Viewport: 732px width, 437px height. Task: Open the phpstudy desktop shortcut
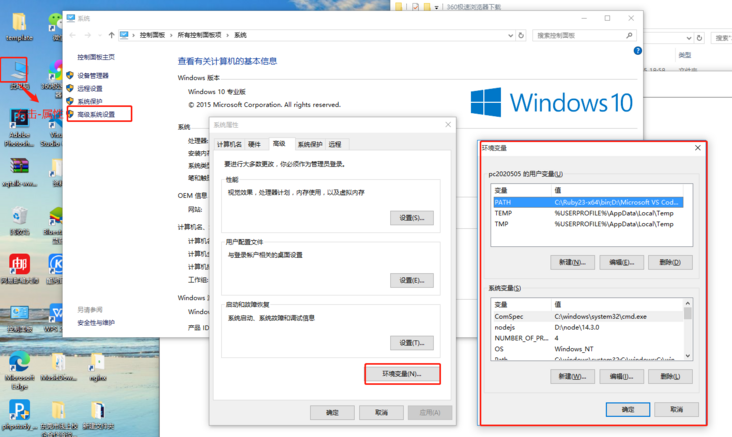pos(19,415)
